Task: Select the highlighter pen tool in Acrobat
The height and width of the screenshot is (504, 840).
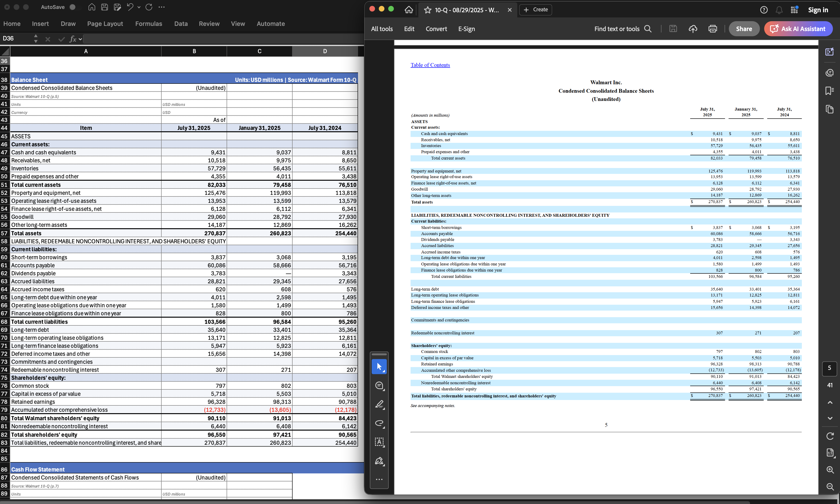Action: 379,404
